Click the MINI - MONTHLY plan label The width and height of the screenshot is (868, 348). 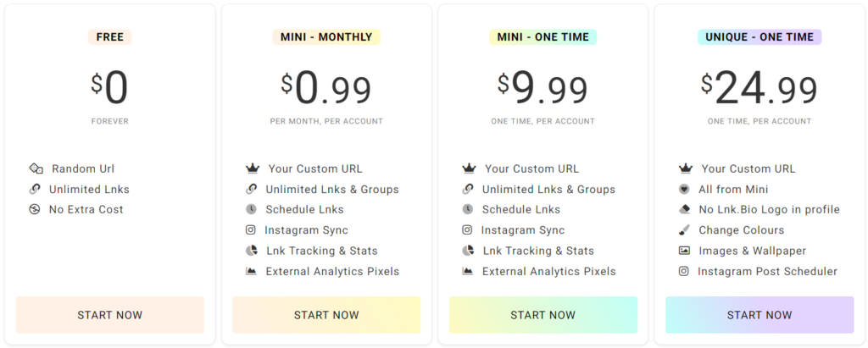(326, 37)
